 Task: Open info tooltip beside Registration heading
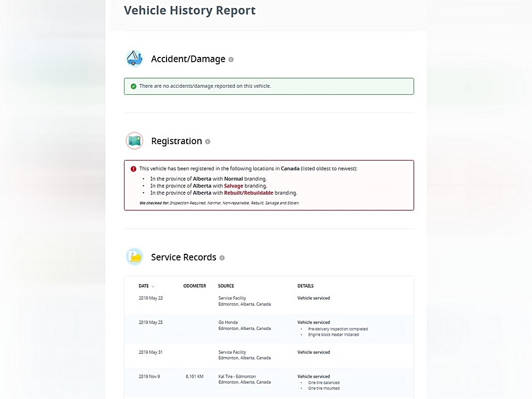(x=207, y=142)
